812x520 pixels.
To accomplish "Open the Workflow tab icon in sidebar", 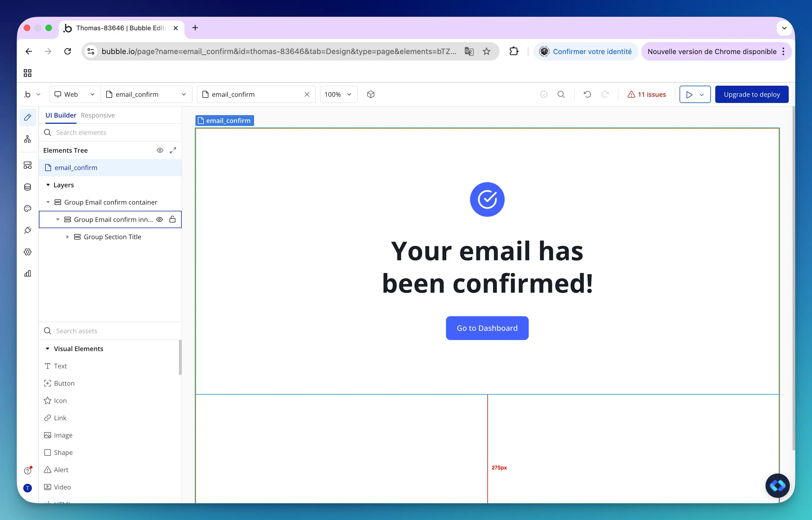I will [x=28, y=139].
